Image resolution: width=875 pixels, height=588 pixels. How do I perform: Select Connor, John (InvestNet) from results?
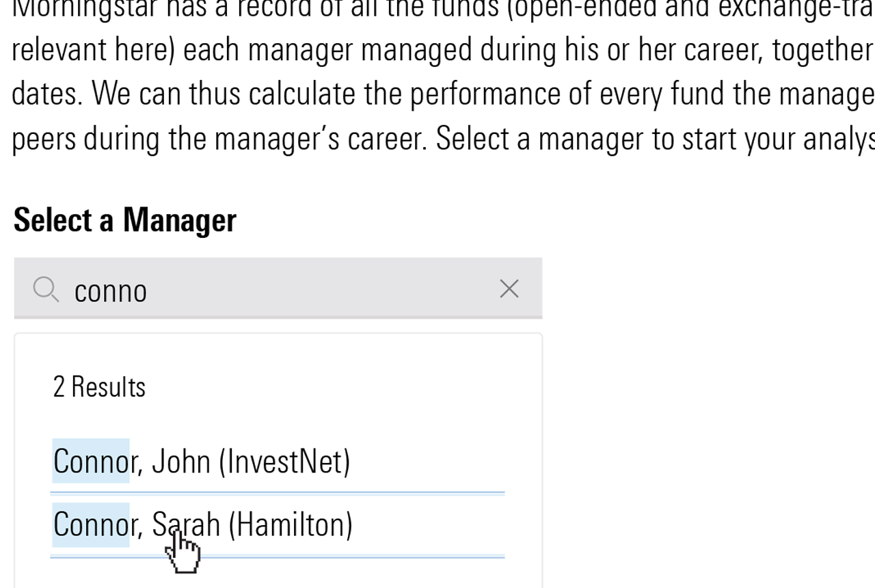coord(201,462)
